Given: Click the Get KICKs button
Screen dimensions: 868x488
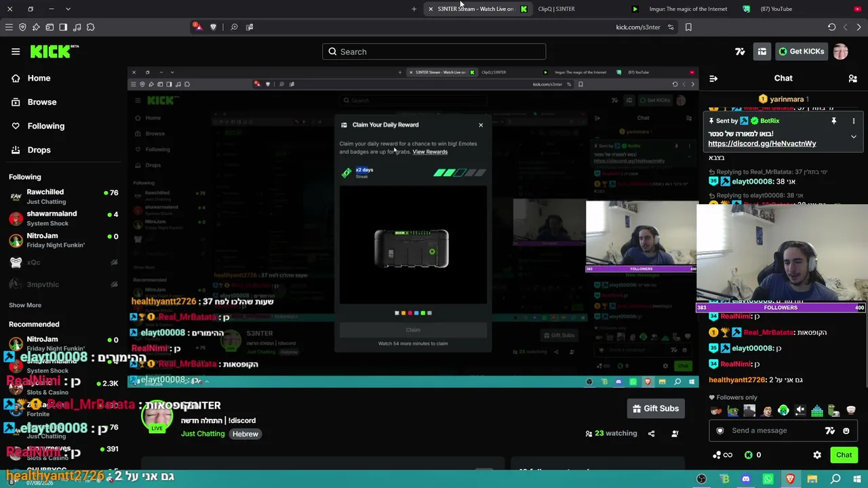Looking at the screenshot, I should [x=802, y=52].
